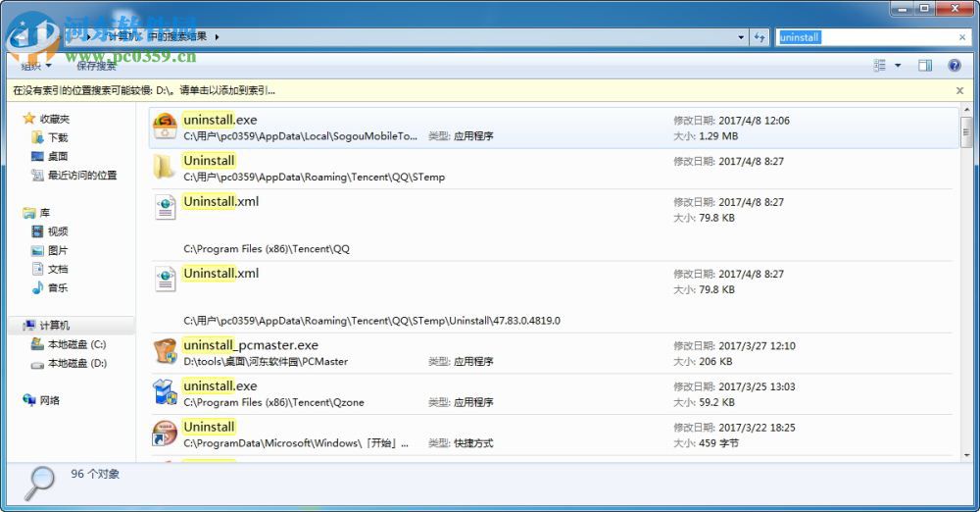This screenshot has height=512, width=980.
Task: Click the scrollbar down arrow
Action: click(966, 455)
